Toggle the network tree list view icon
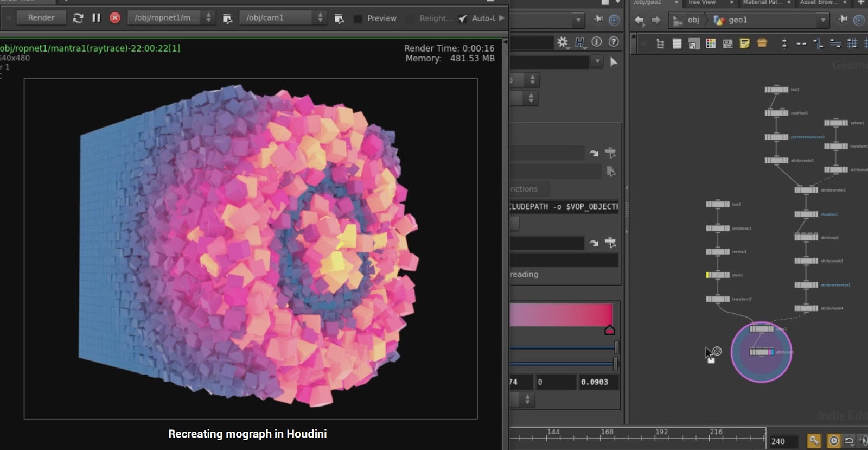This screenshot has height=450, width=868. coord(660,43)
